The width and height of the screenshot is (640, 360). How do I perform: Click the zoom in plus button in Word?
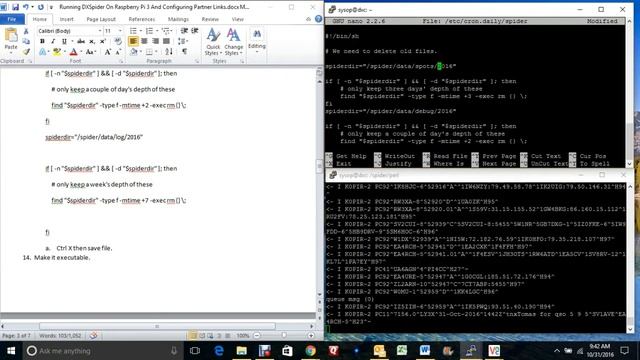click(x=311, y=336)
